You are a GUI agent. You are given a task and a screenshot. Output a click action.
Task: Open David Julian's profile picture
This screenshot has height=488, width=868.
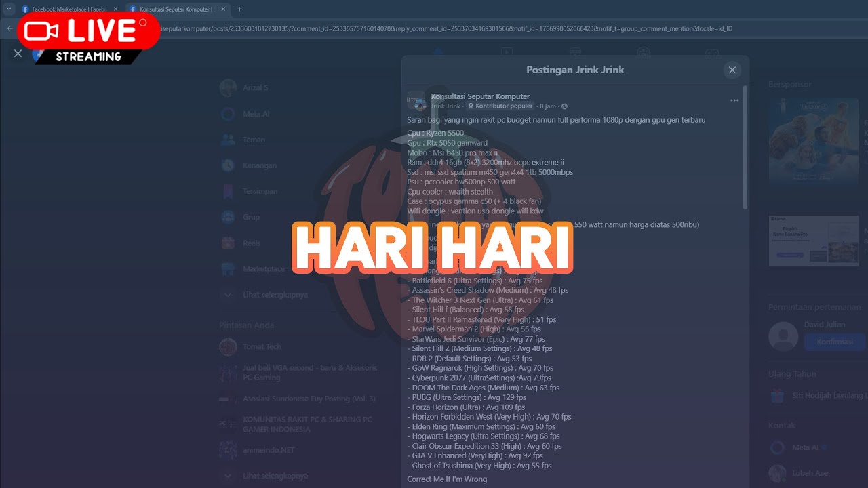coord(783,336)
